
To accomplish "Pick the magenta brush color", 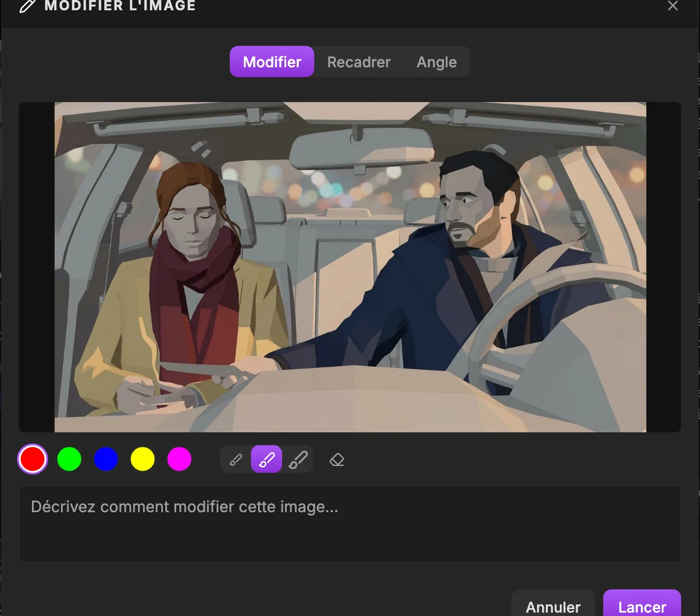I will point(180,459).
